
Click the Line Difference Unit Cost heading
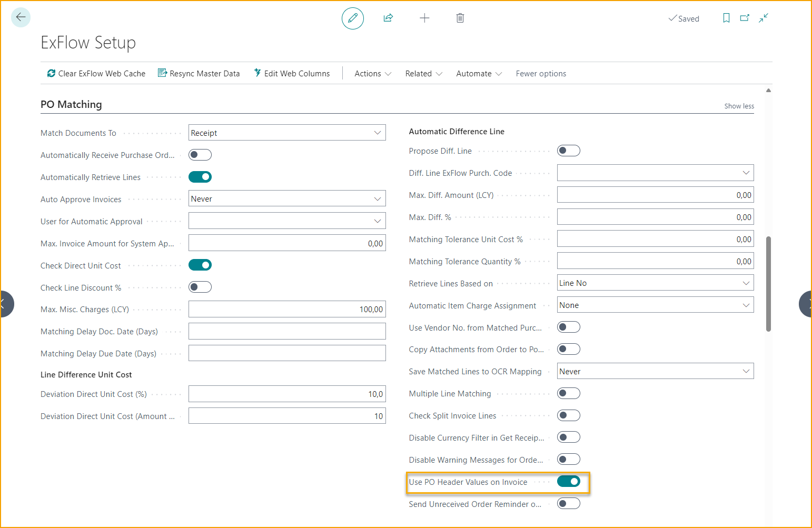pyautogui.click(x=86, y=375)
